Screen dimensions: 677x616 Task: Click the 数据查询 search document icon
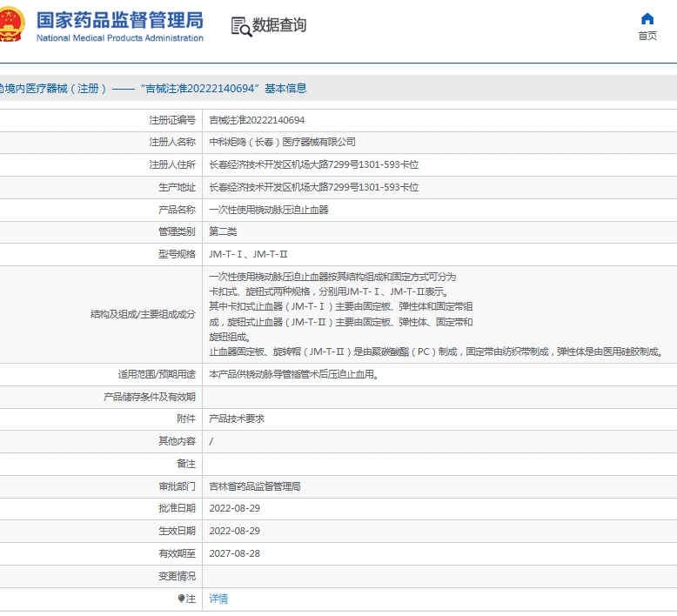(241, 26)
